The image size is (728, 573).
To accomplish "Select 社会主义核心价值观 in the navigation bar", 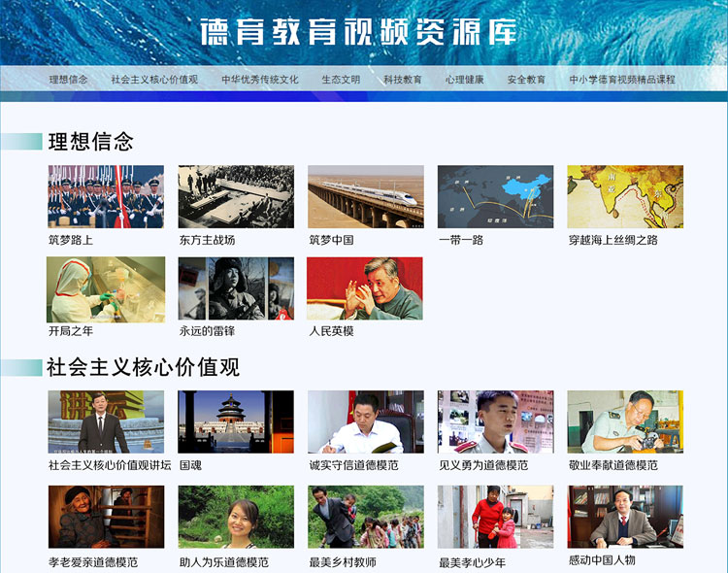I will (154, 80).
